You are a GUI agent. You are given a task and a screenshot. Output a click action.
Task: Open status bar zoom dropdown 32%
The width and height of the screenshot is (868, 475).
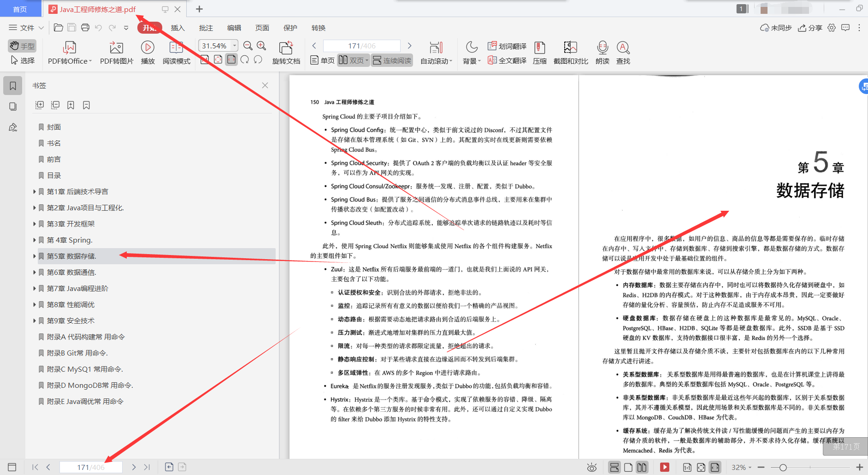tap(741, 467)
